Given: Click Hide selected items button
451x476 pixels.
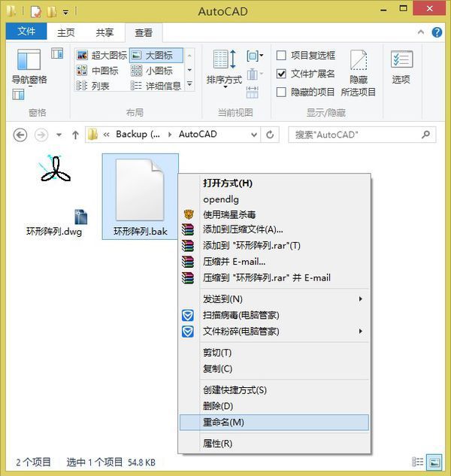Looking at the screenshot, I should 359,73.
